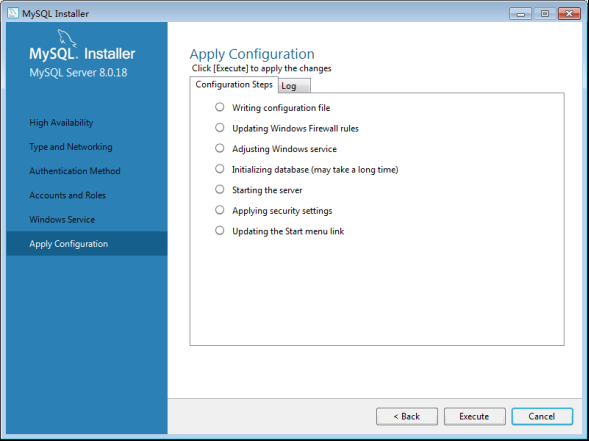The image size is (589, 441).
Task: Cancel the installer configuration
Action: pyautogui.click(x=542, y=417)
